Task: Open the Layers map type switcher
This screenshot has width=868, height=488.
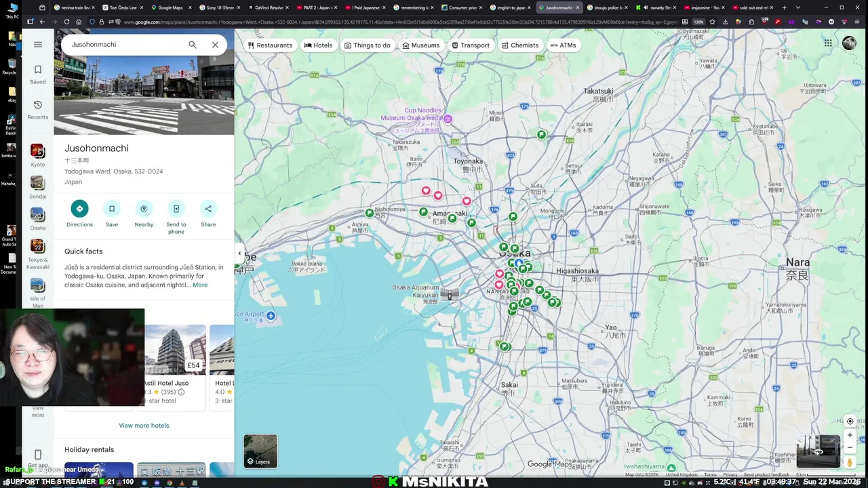Action: coord(260,451)
